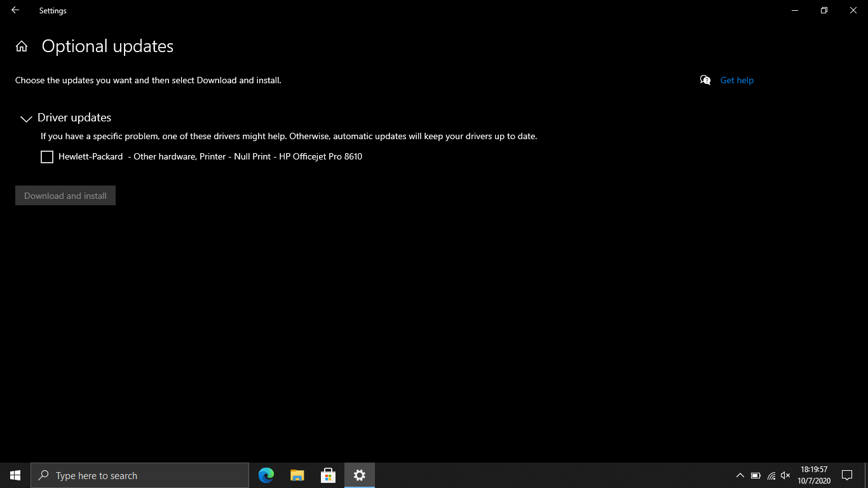Open Settings home via the house icon

point(22,46)
